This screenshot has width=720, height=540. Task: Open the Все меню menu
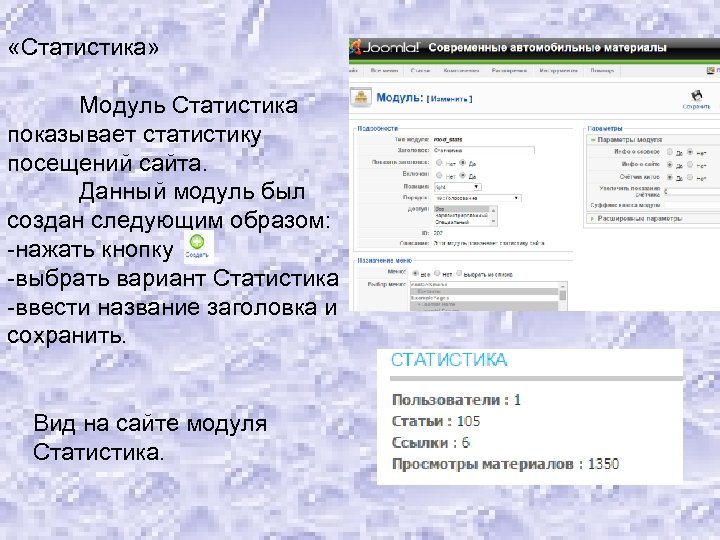[384, 71]
